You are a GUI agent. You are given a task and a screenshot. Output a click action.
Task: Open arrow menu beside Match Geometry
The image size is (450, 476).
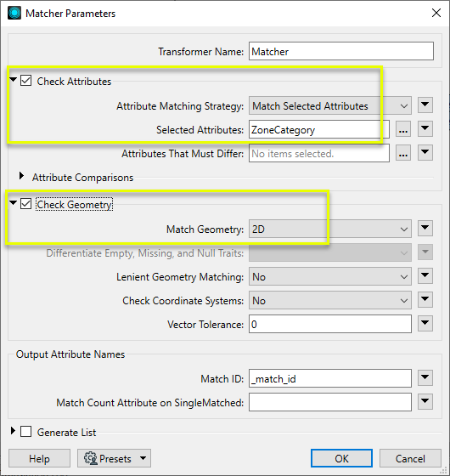pyautogui.click(x=425, y=229)
